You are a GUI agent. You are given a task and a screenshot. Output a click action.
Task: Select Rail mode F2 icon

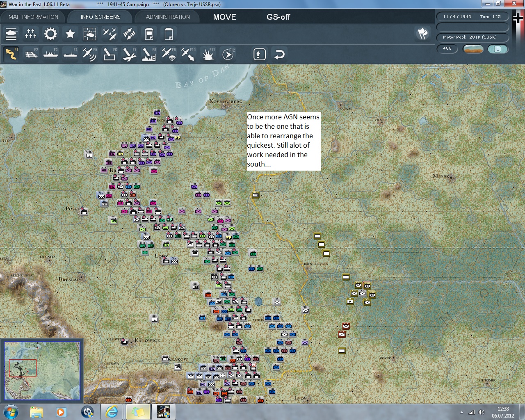(31, 54)
